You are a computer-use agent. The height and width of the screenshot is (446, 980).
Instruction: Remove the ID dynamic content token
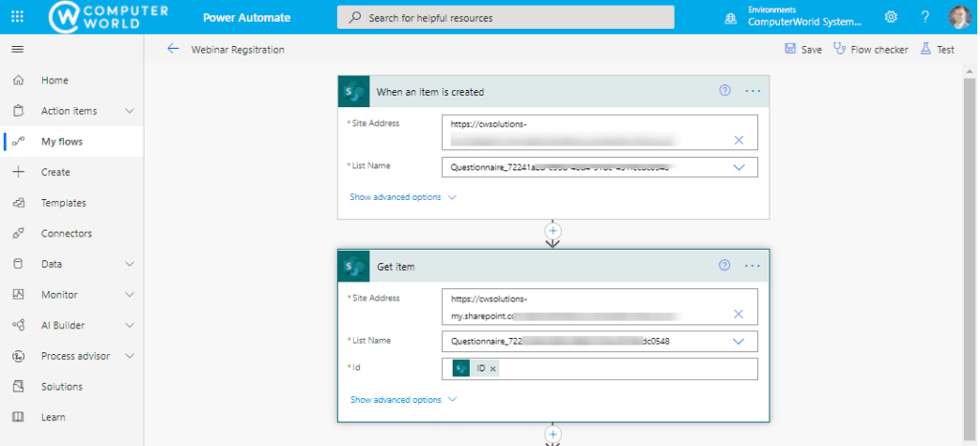(493, 369)
